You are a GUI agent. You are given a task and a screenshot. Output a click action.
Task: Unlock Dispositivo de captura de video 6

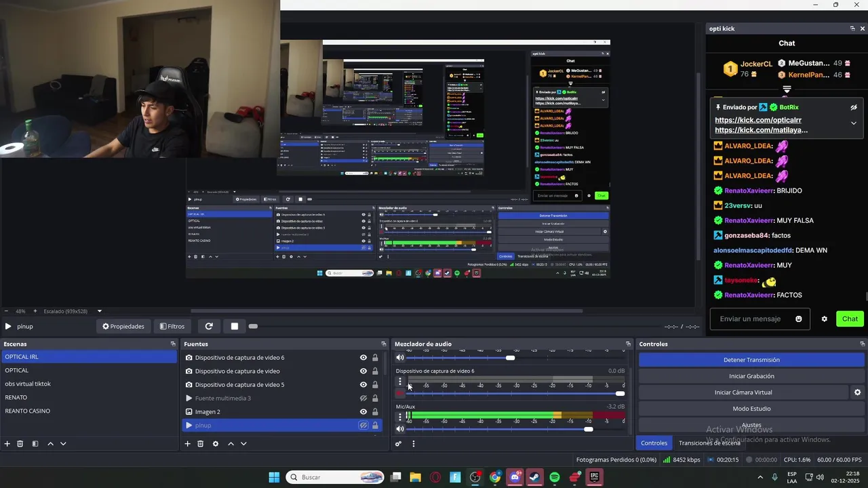click(375, 358)
